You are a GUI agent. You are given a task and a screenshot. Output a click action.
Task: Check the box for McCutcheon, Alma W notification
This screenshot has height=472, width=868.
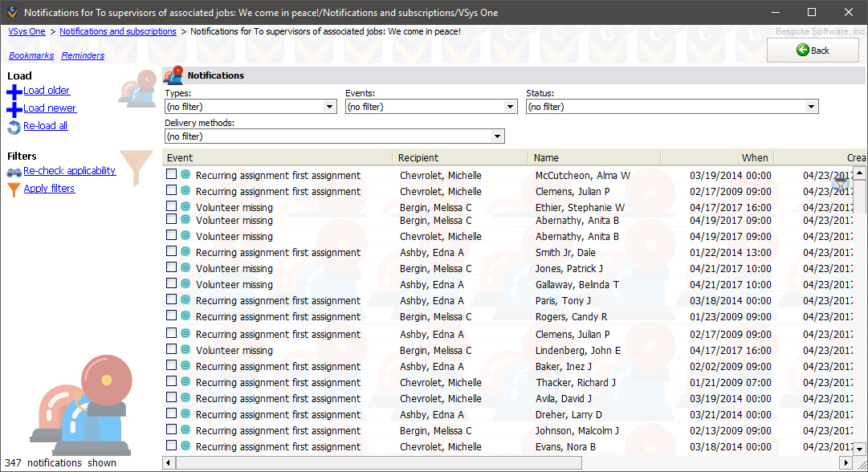coord(171,174)
